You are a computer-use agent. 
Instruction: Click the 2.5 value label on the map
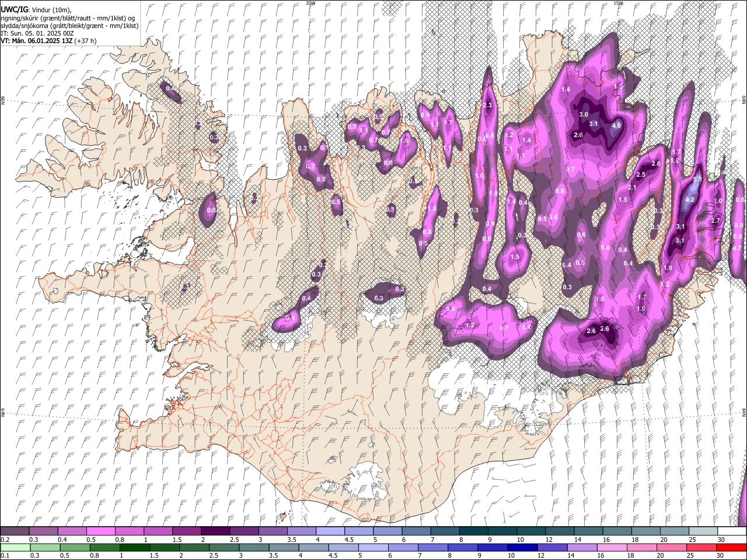(x=641, y=175)
